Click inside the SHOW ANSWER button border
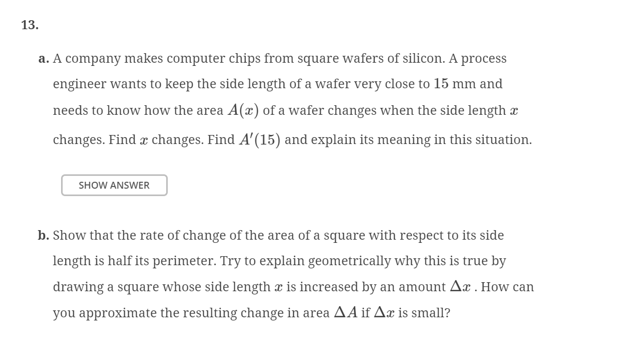This screenshot has width=644, height=338. click(114, 185)
